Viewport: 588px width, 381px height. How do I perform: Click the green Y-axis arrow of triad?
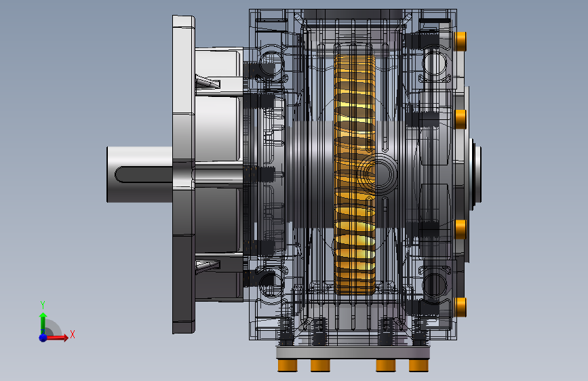43,323
